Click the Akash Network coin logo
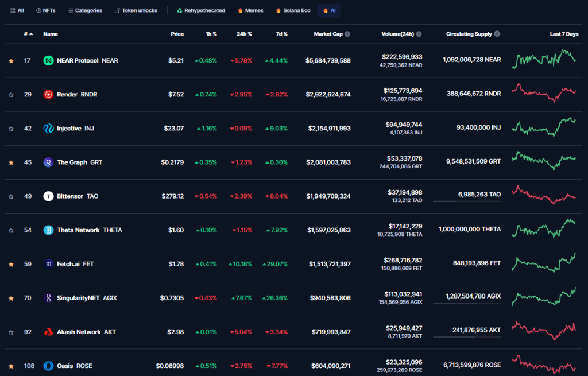588x376 pixels. point(48,332)
